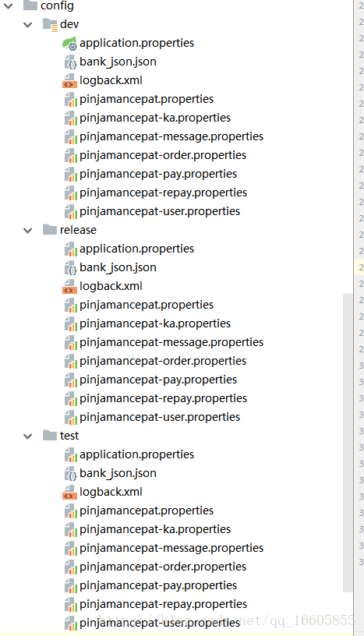The height and width of the screenshot is (636, 364).
Task: Open pinjamancepat-message.properties in dev folder
Action: coord(171,136)
